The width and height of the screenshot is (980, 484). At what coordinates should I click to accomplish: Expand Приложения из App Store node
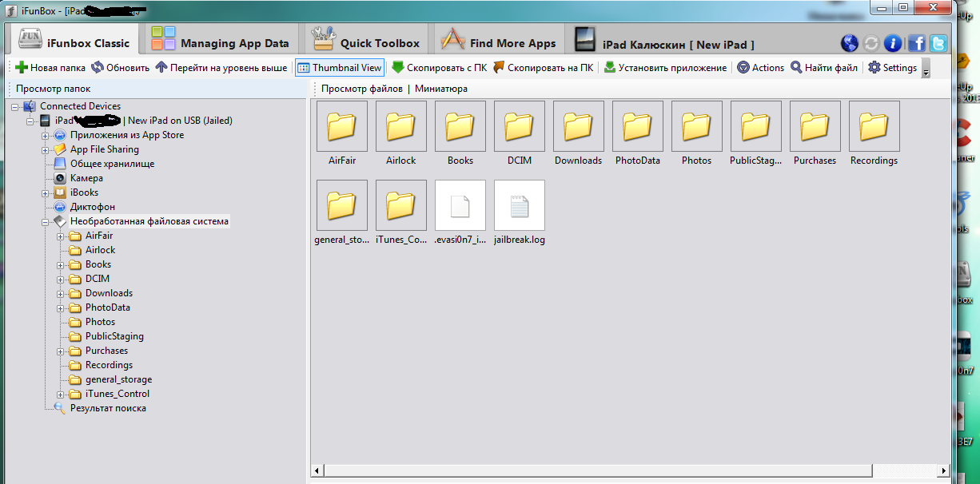(46, 135)
